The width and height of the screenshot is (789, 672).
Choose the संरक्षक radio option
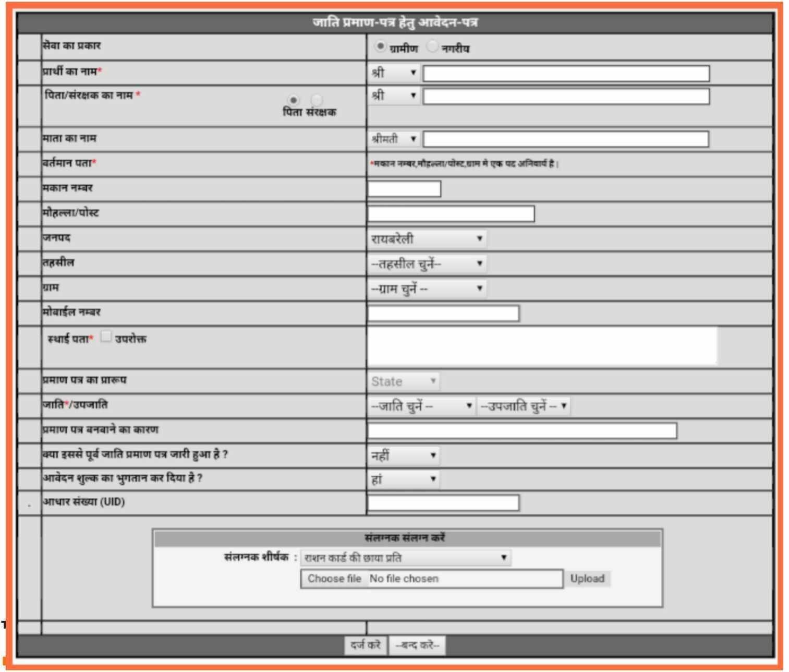click(317, 100)
